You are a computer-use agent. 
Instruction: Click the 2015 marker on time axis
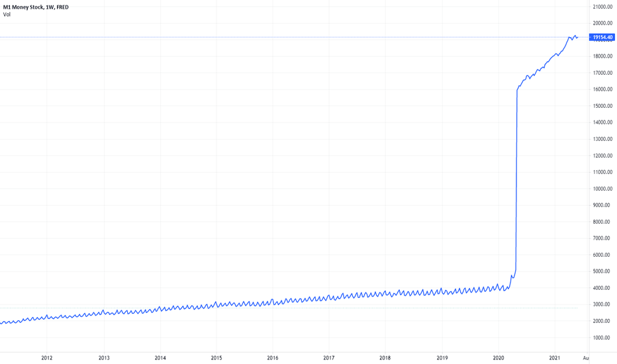pyautogui.click(x=216, y=358)
